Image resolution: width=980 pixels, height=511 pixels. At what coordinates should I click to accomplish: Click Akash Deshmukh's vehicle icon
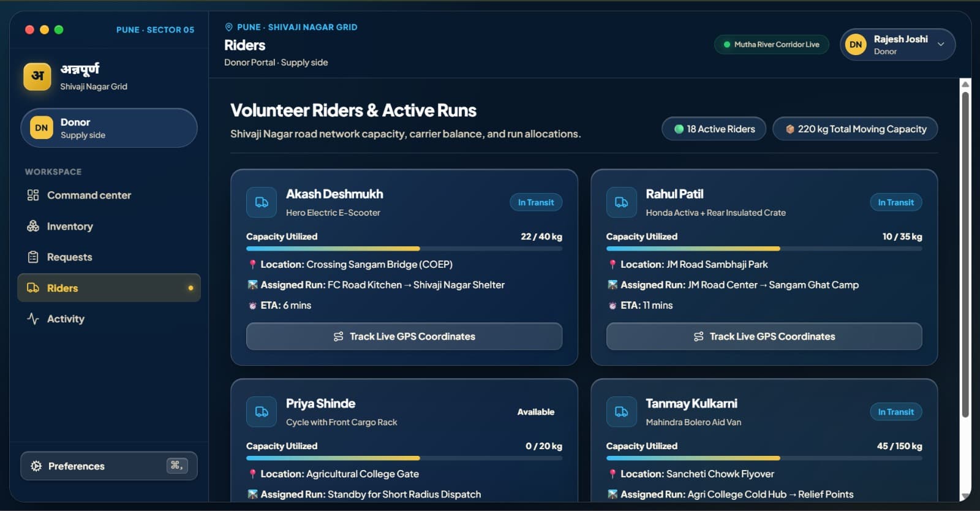262,202
